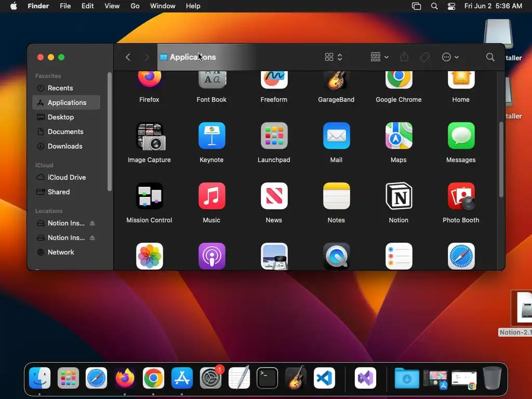Select the Home app icon

pos(461,79)
